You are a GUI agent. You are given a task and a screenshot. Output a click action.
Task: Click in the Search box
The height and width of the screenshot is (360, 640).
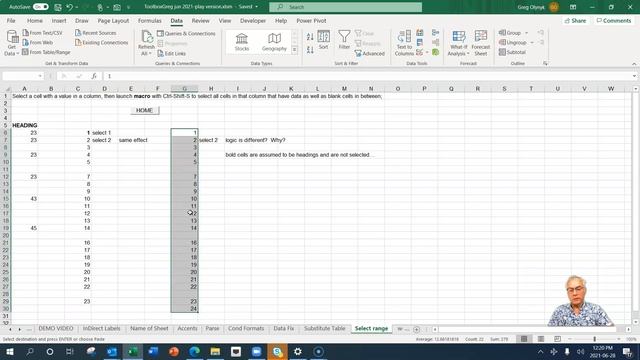[345, 7]
